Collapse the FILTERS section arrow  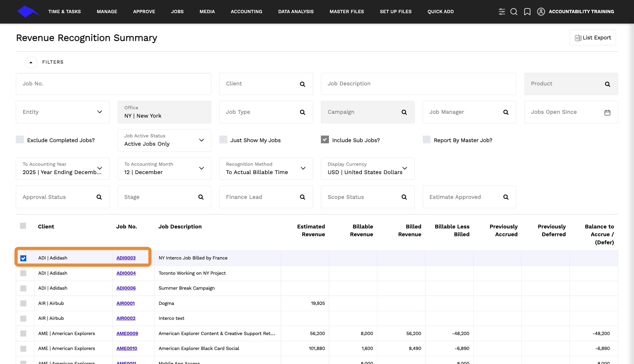click(x=31, y=62)
